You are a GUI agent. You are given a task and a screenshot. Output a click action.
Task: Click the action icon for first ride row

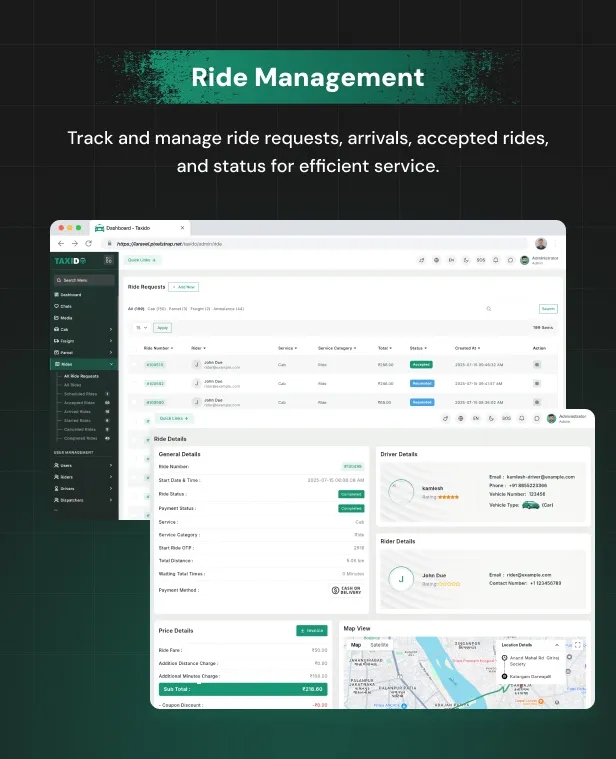(x=537, y=365)
